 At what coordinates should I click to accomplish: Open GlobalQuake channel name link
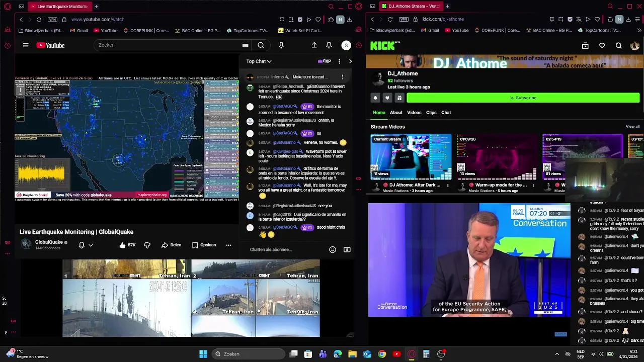(x=49, y=242)
